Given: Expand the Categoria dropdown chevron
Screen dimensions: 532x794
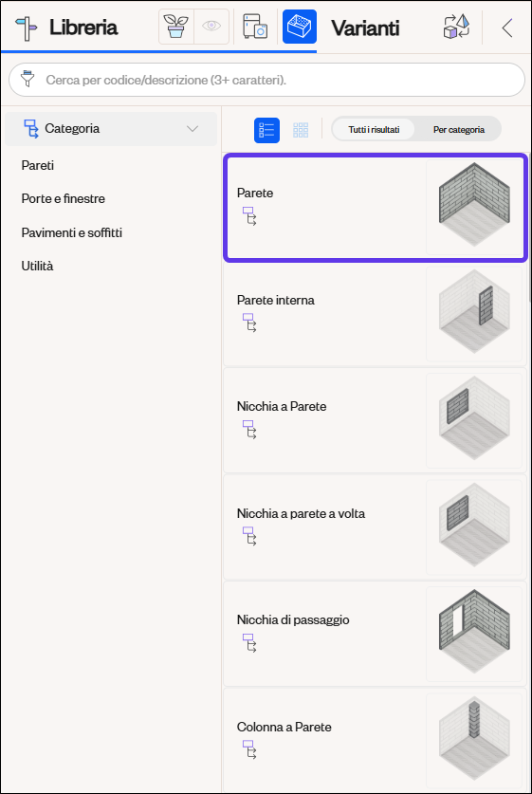Looking at the screenshot, I should (x=193, y=129).
